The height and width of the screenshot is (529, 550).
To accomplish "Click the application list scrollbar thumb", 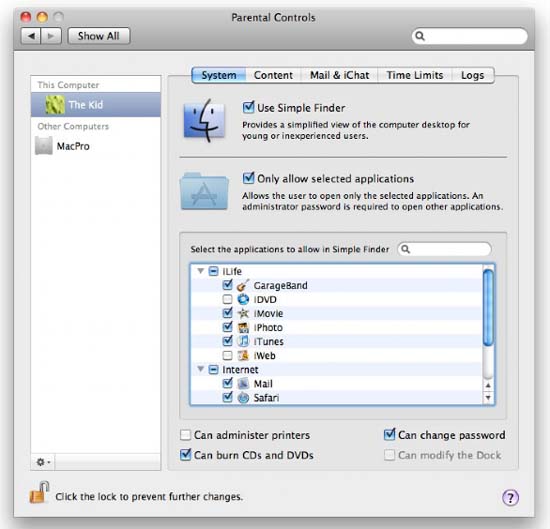I will tap(488, 308).
